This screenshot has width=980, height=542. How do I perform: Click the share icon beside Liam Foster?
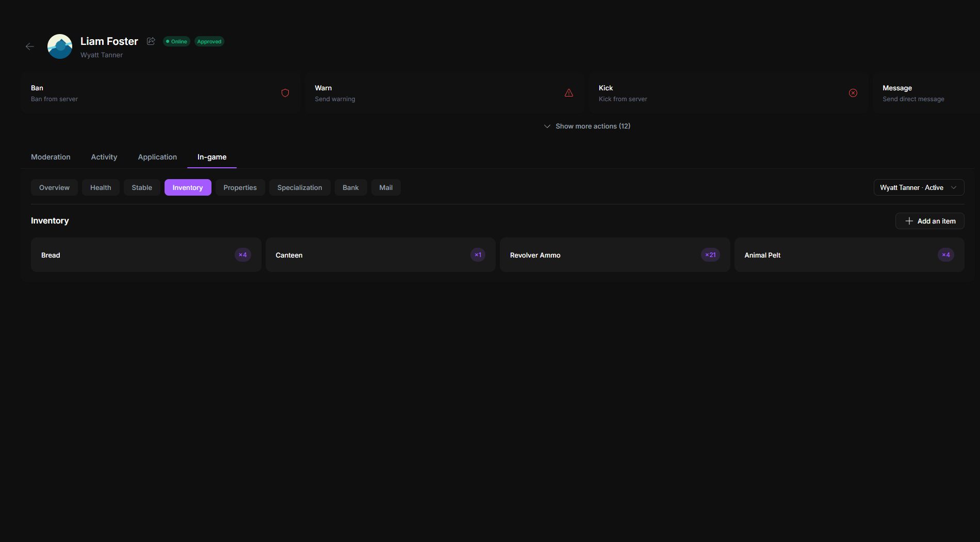tap(151, 41)
